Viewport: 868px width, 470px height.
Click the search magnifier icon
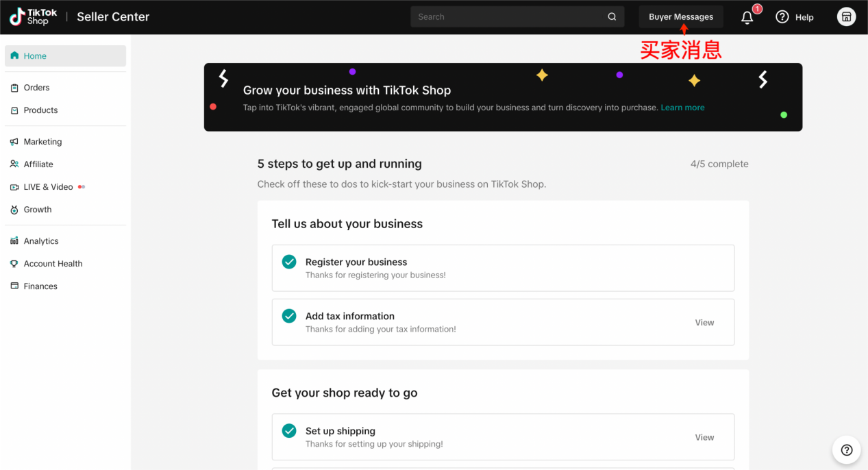(612, 17)
